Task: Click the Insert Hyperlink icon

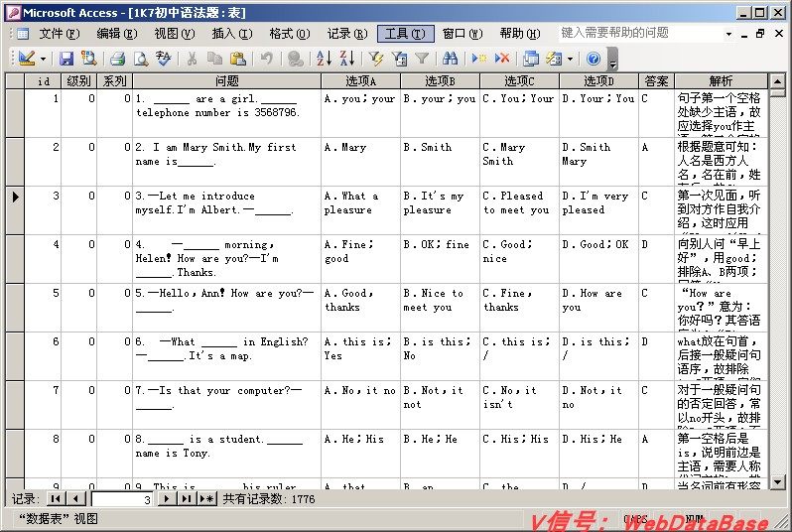Action: tap(295, 59)
